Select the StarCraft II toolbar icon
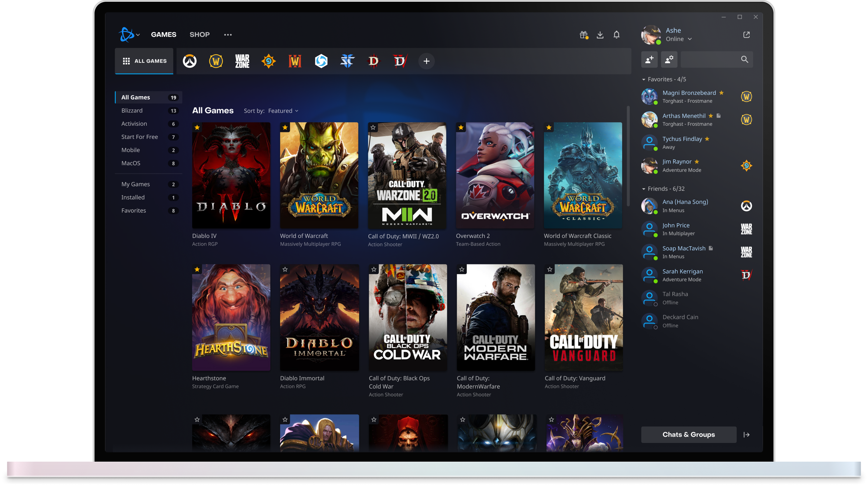 347,61
